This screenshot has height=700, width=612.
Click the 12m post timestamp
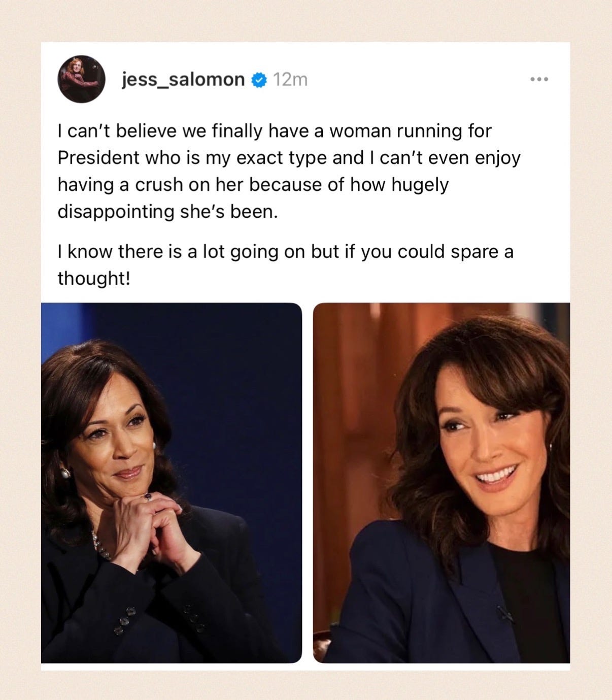(290, 80)
